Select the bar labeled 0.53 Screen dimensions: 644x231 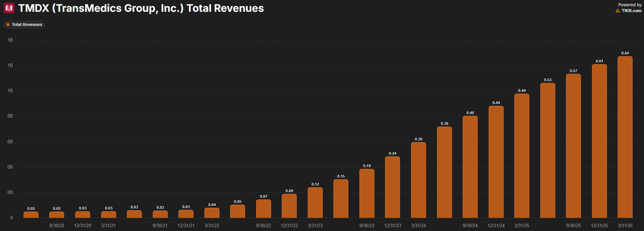548,150
